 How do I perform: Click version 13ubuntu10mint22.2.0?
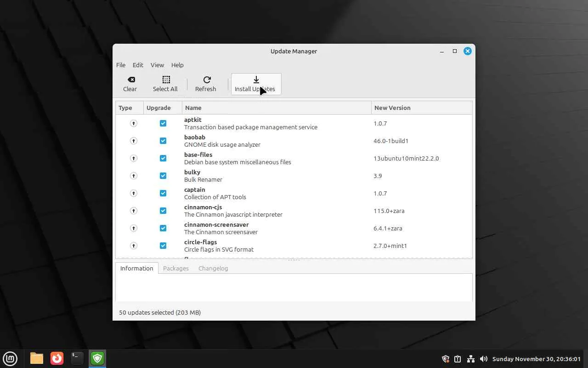tap(406, 158)
